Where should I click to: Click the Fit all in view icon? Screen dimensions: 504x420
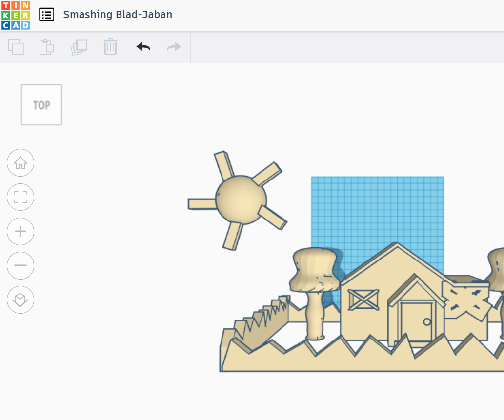(x=20, y=197)
